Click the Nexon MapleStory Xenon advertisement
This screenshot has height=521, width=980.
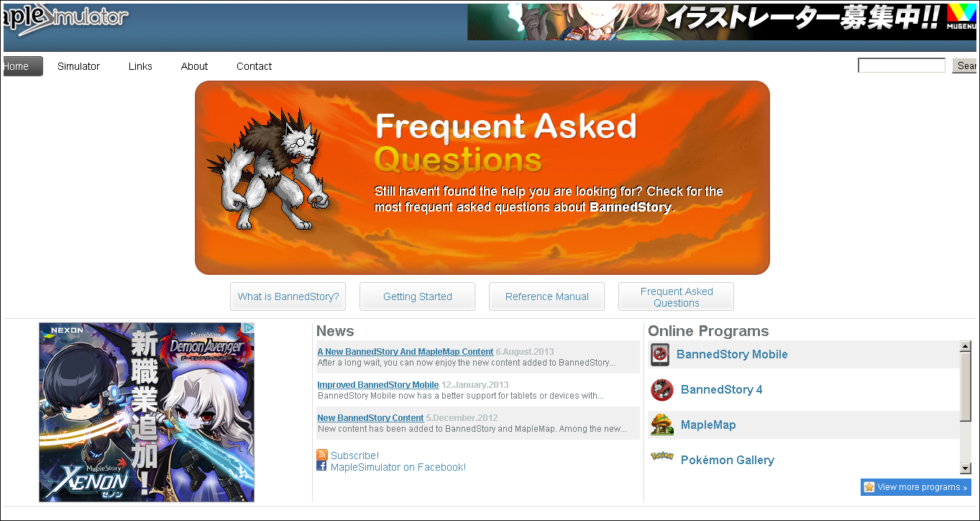click(147, 412)
